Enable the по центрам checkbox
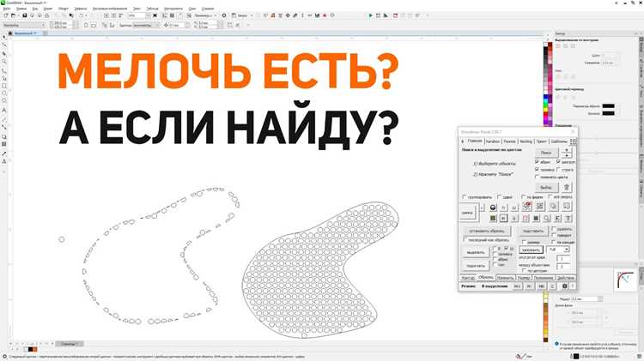644x361 pixels. tap(524, 270)
